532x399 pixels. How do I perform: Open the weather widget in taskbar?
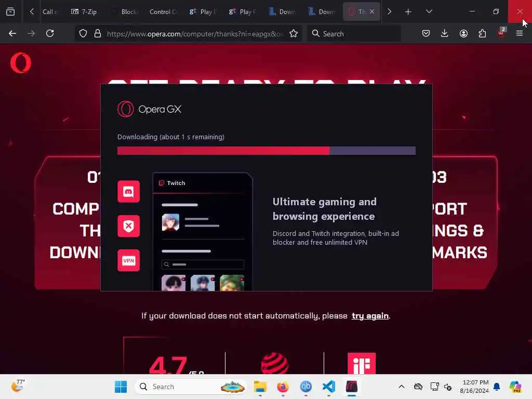[18, 386]
